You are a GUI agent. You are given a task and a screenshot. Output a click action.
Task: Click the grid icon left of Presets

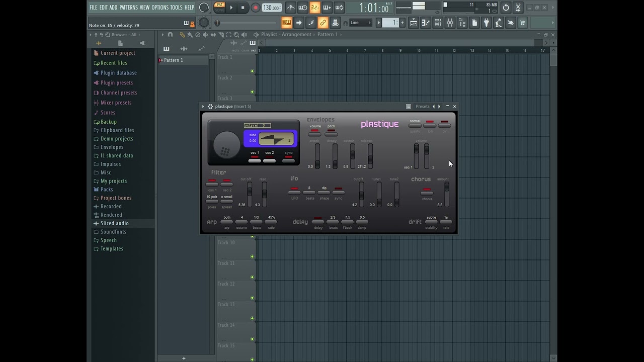[409, 107]
